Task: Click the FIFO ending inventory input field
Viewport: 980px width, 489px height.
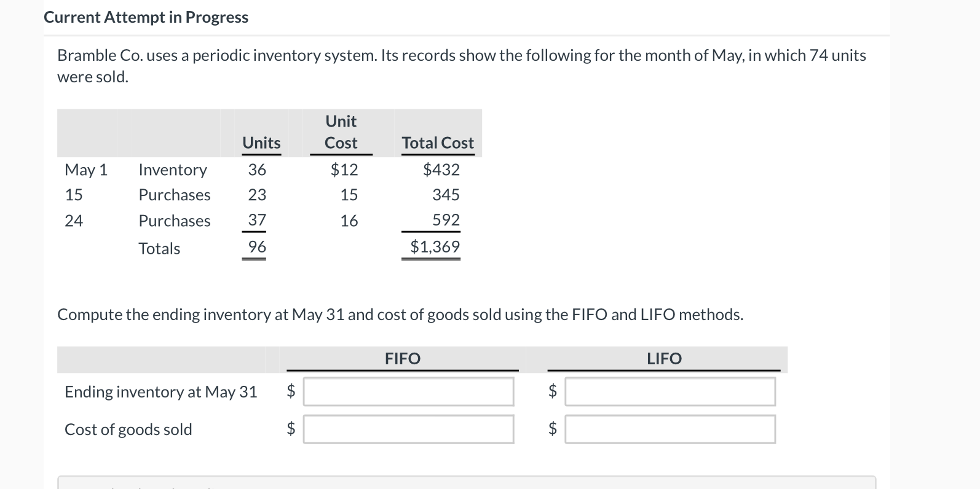Action: coord(408,391)
